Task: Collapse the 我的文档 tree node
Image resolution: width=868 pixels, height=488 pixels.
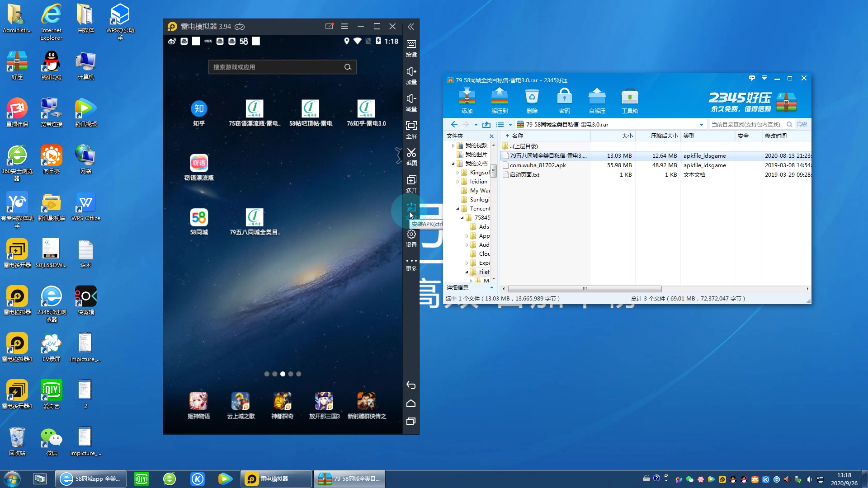Action: click(x=453, y=164)
